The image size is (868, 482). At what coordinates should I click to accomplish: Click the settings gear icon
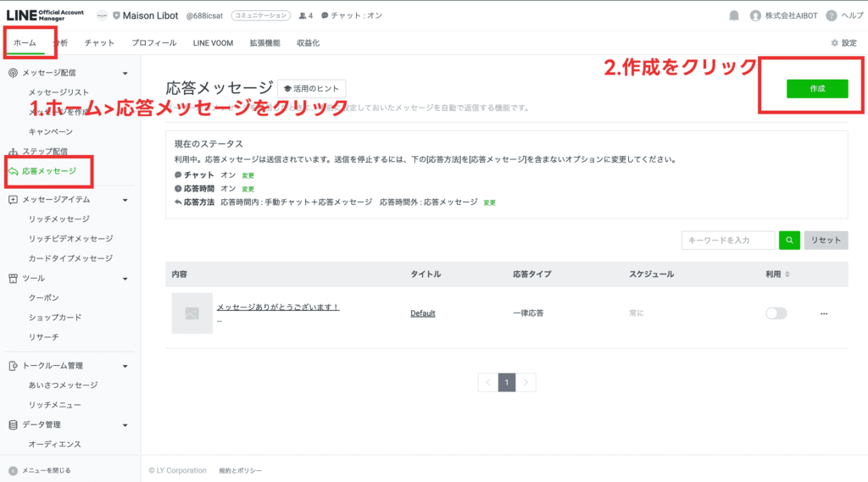tap(835, 42)
